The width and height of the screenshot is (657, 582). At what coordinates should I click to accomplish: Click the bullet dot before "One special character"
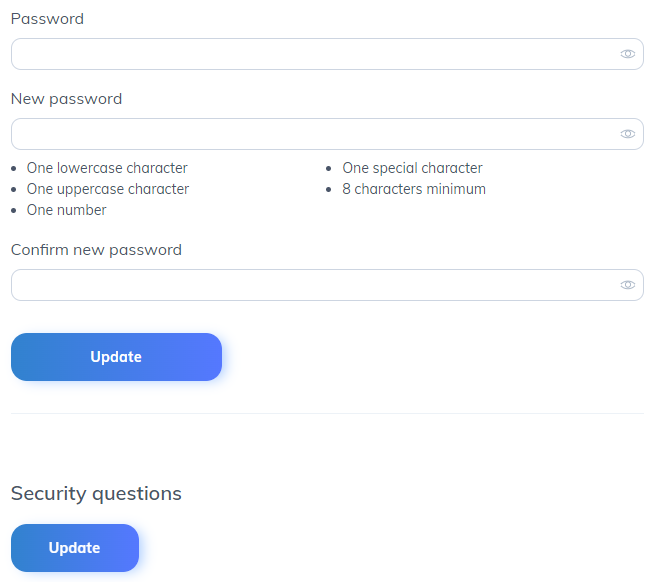(x=329, y=169)
